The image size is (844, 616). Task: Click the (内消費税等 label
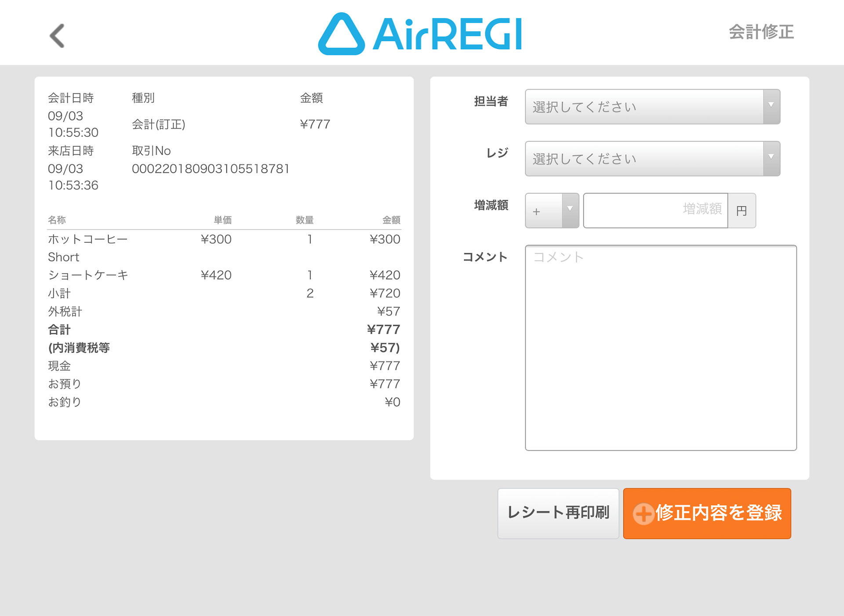pos(79,348)
